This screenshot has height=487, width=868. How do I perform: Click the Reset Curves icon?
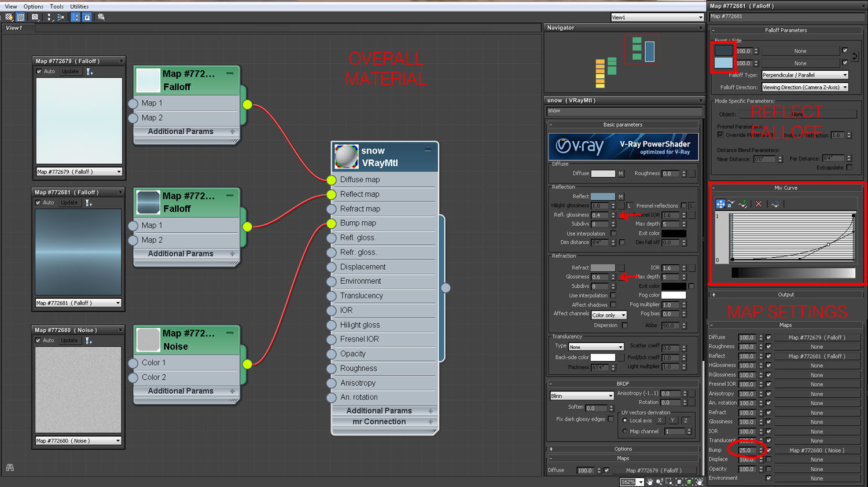[775, 204]
